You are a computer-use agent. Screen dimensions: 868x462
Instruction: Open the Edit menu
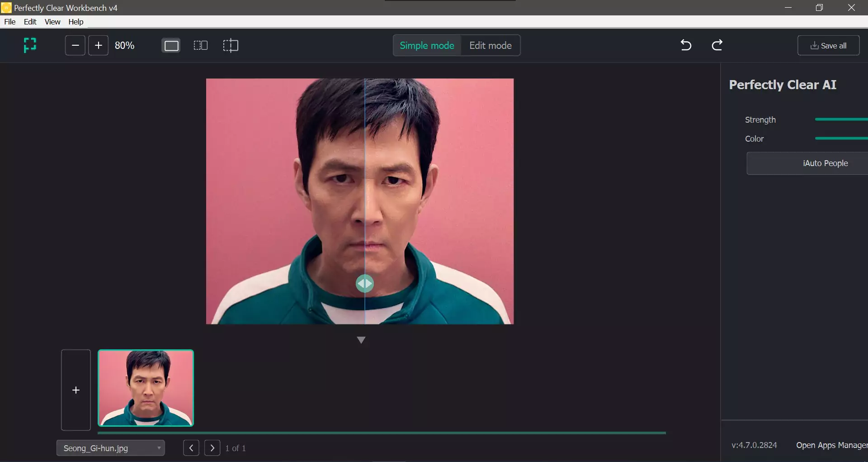[30, 22]
